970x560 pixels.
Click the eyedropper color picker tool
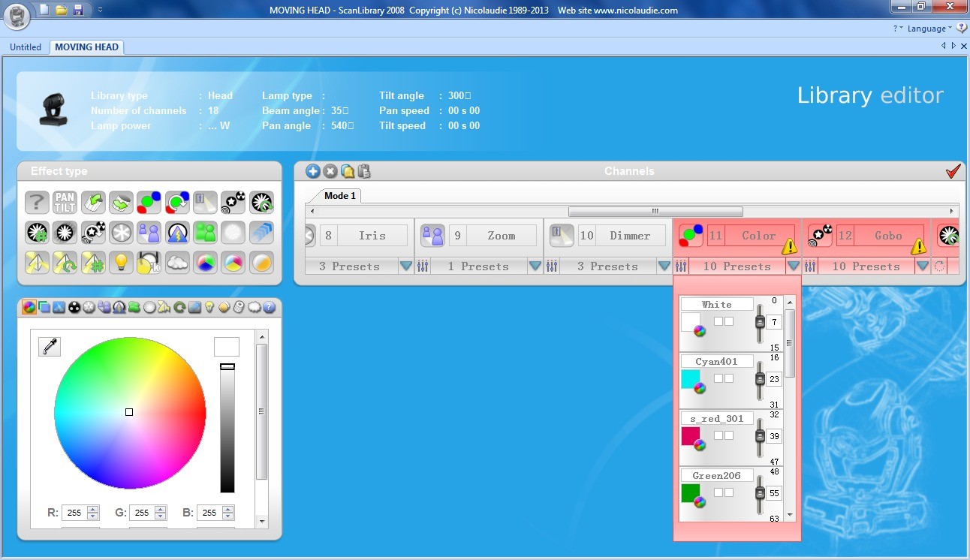coord(50,346)
